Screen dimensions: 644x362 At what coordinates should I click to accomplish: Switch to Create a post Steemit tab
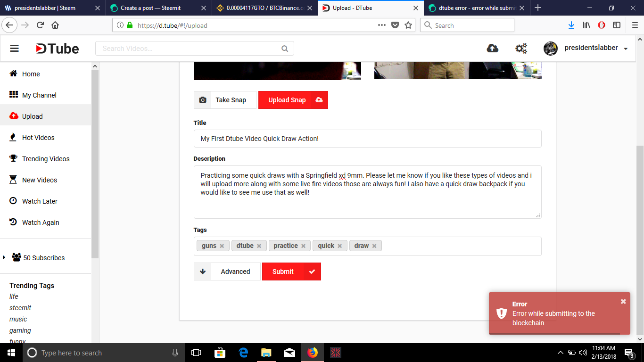pos(158,8)
